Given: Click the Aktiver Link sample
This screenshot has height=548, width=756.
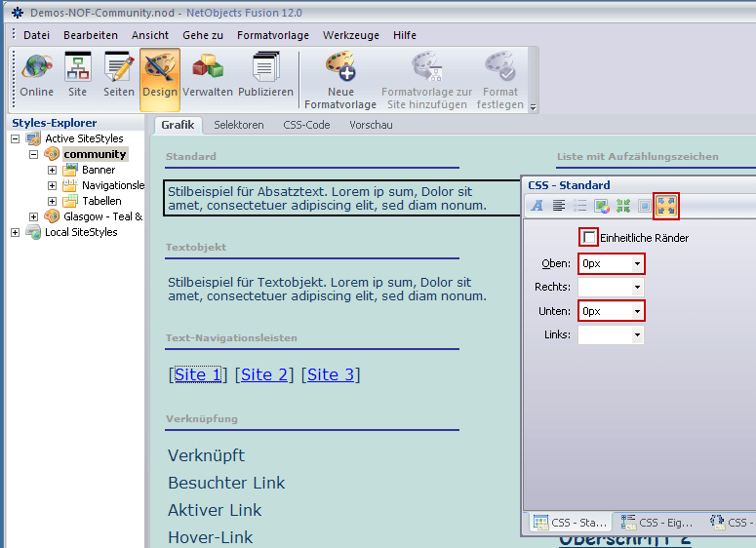Looking at the screenshot, I should click(215, 510).
